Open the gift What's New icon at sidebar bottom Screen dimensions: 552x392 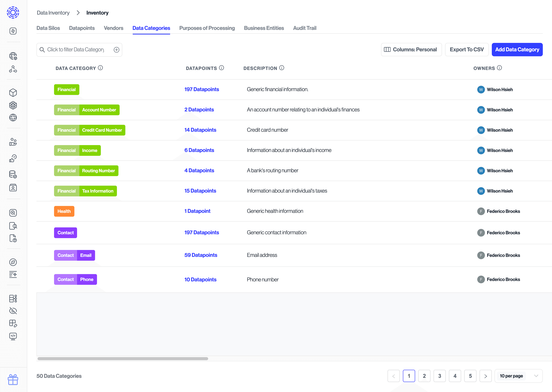click(x=13, y=380)
